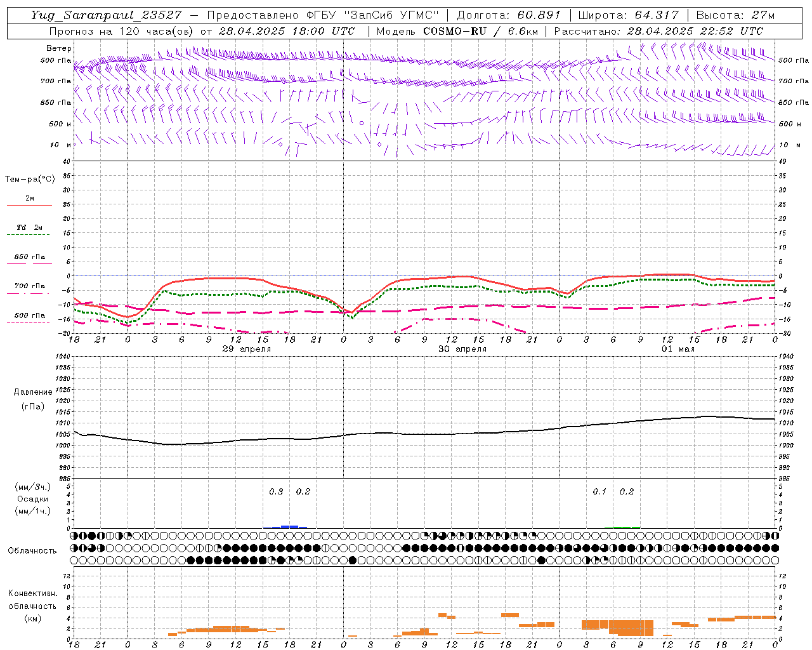Image resolution: width=812 pixels, height=650 pixels.
Task: Click the '29 апреля' date label
Action: coord(247,349)
